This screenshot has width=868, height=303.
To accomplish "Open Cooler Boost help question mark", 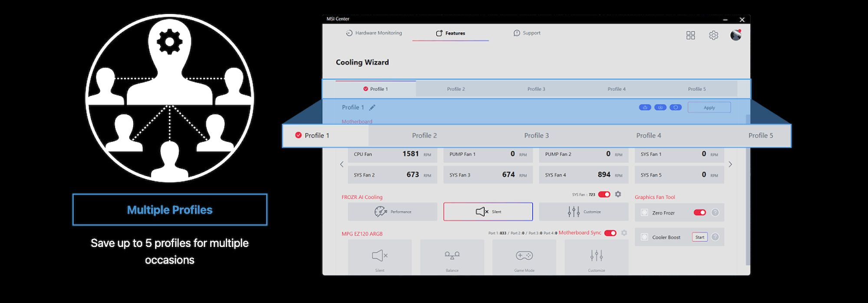I will click(x=715, y=237).
